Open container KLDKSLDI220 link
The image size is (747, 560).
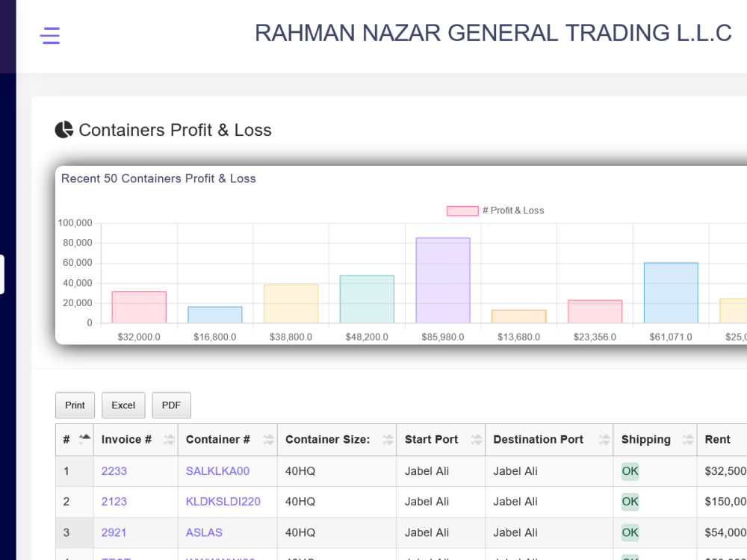[223, 502]
